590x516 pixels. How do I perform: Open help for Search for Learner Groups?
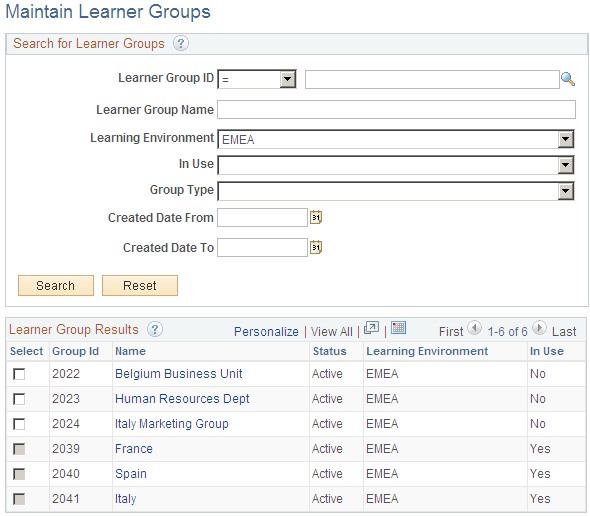point(181,43)
